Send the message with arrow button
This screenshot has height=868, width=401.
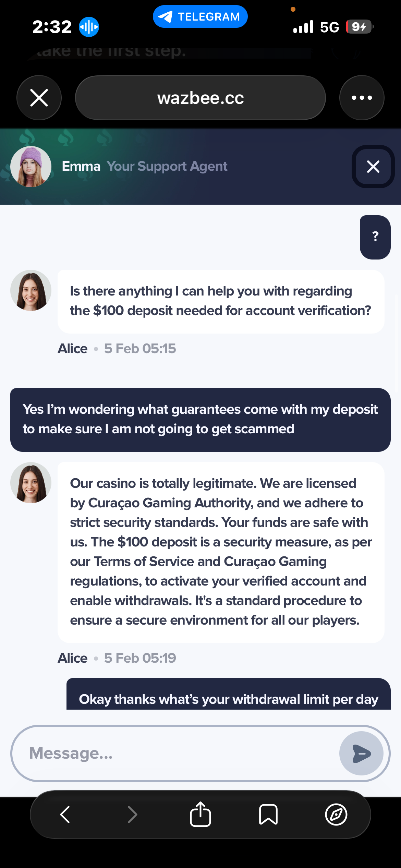[361, 753]
